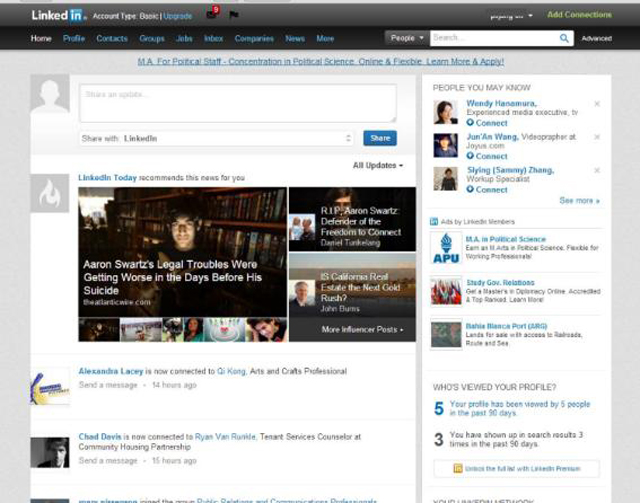Click Add Connections
Viewport: 640px width, 503px height.
coord(579,15)
